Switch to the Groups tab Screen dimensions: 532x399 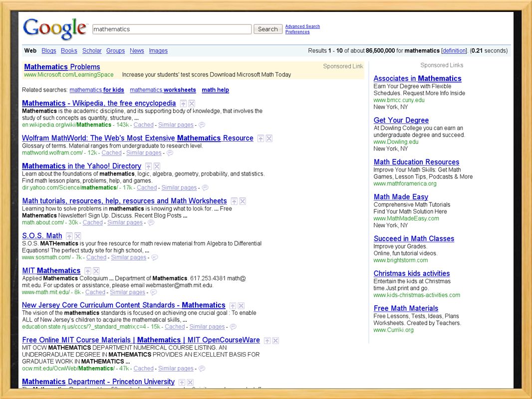point(115,50)
